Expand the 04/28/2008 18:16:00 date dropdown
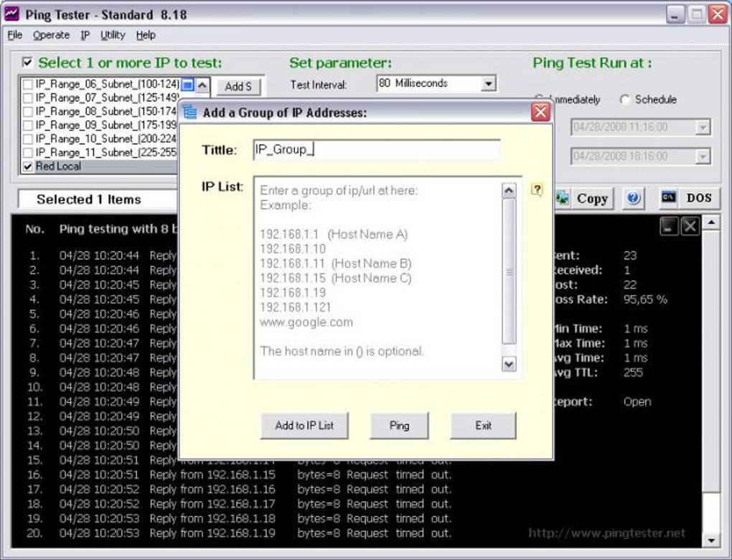This screenshot has height=560, width=732. 703,157
